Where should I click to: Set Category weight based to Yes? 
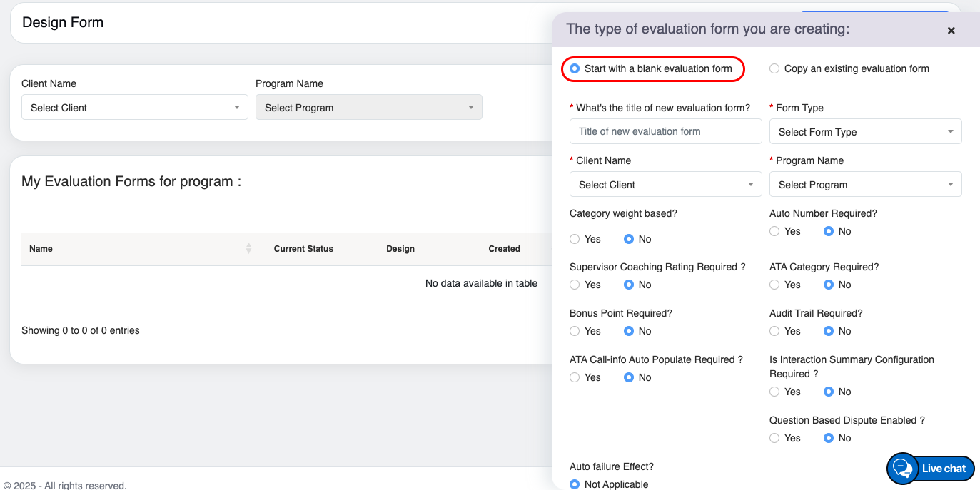(x=575, y=239)
